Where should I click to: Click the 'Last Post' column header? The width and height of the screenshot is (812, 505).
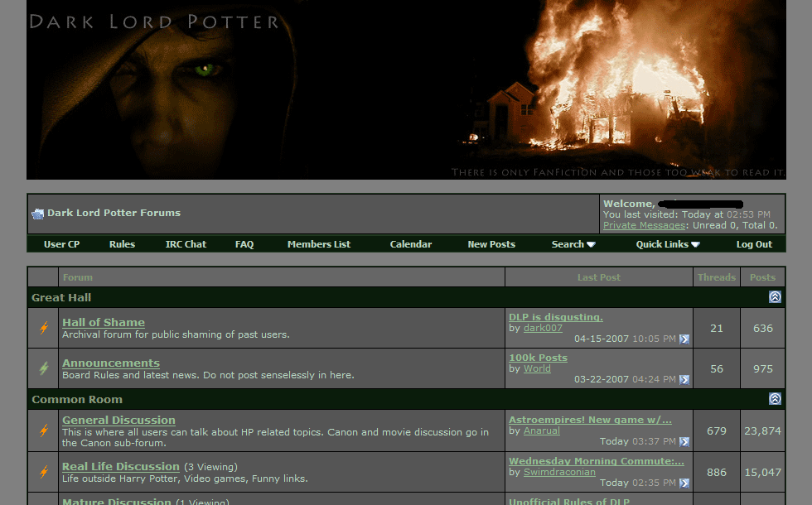click(598, 277)
